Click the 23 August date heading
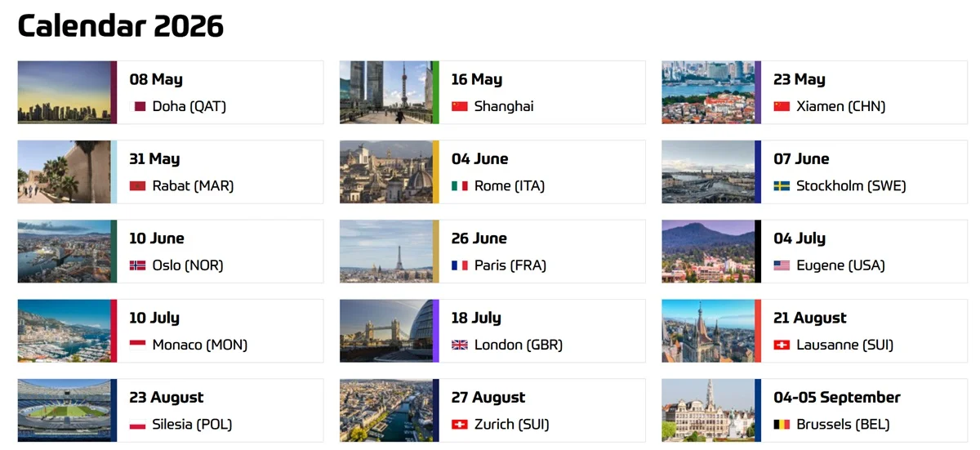The width and height of the screenshot is (980, 450). point(166,398)
